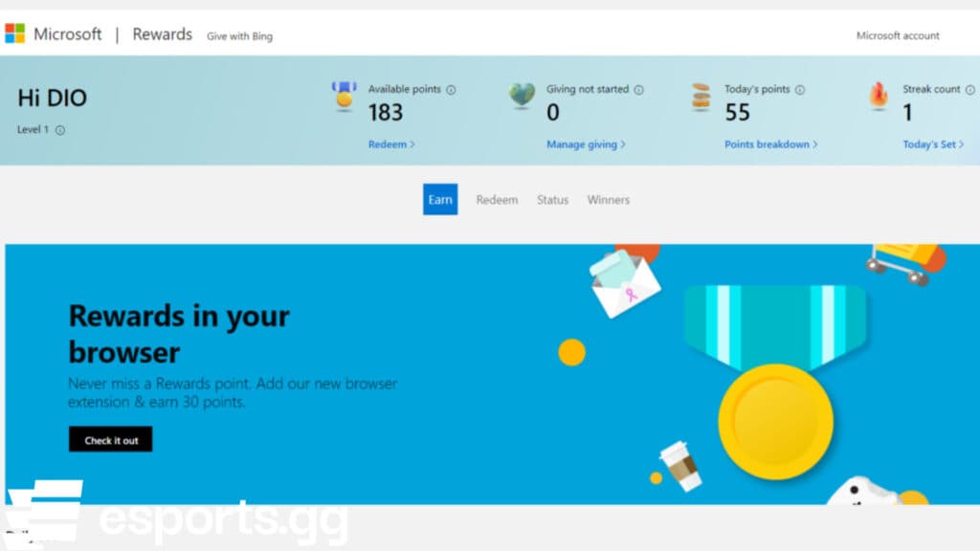Open Today's Set for the streak
This screenshot has width=980, height=551.
click(x=929, y=143)
